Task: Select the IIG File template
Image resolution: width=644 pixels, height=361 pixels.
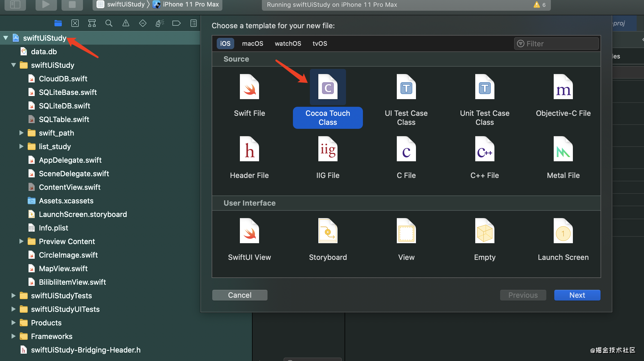Action: point(328,158)
